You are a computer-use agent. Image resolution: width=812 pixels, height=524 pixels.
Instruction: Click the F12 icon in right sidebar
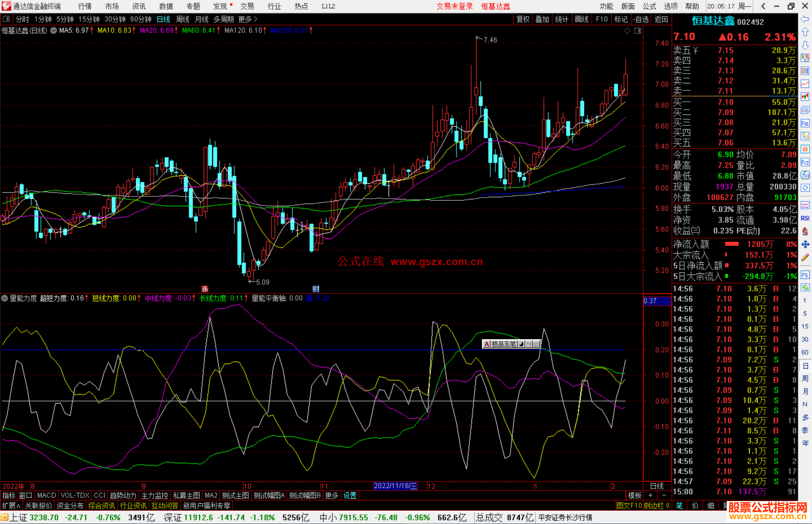click(805, 162)
